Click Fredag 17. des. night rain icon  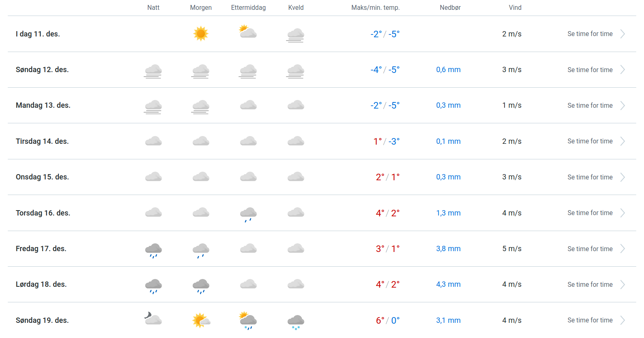click(153, 250)
